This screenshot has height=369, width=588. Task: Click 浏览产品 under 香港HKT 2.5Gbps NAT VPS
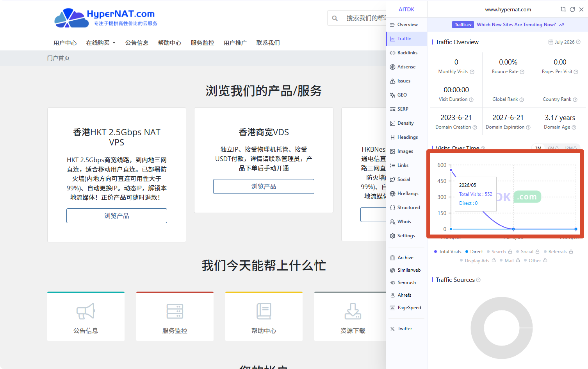(x=117, y=216)
